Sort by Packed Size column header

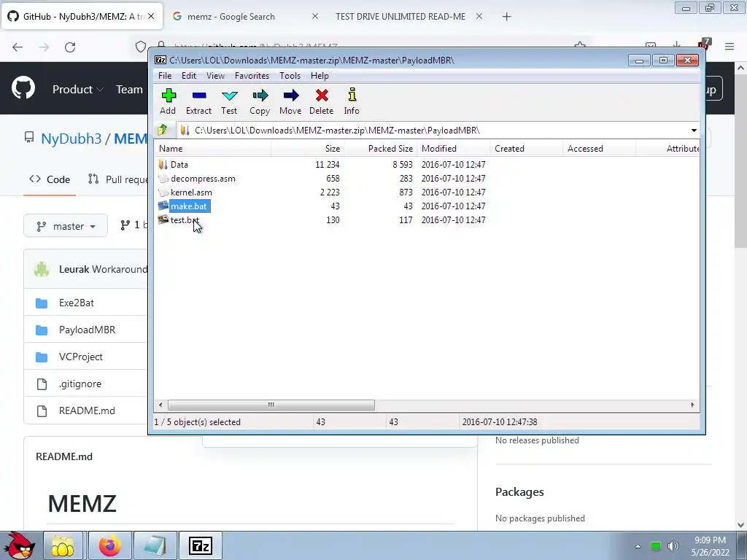[x=381, y=149]
